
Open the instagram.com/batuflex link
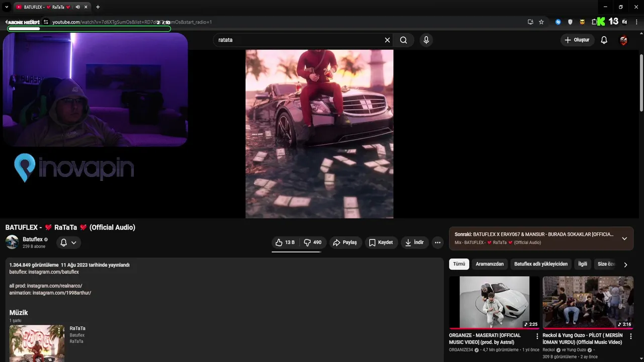pyautogui.click(x=53, y=272)
